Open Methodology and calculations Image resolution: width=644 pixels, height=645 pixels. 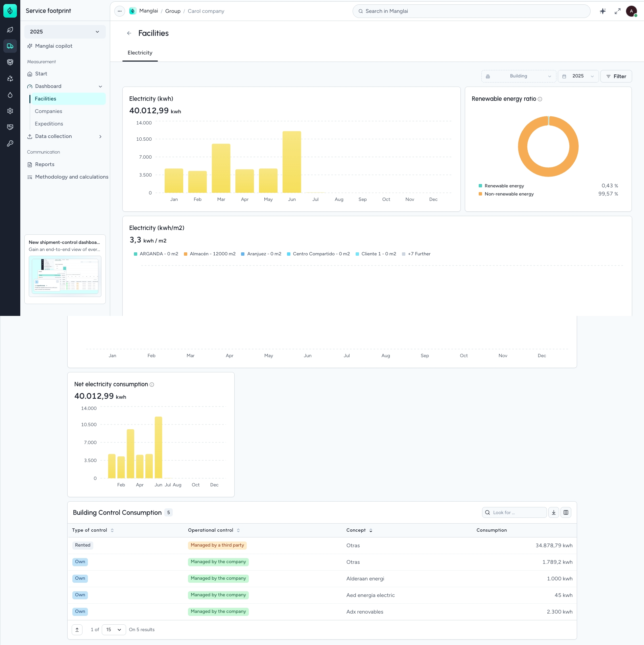click(71, 177)
